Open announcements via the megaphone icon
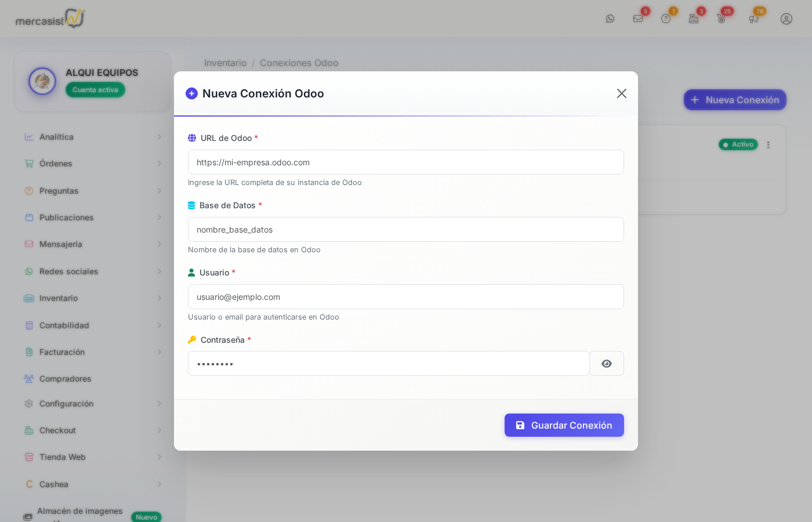This screenshot has width=812, height=522. pyautogui.click(x=754, y=19)
